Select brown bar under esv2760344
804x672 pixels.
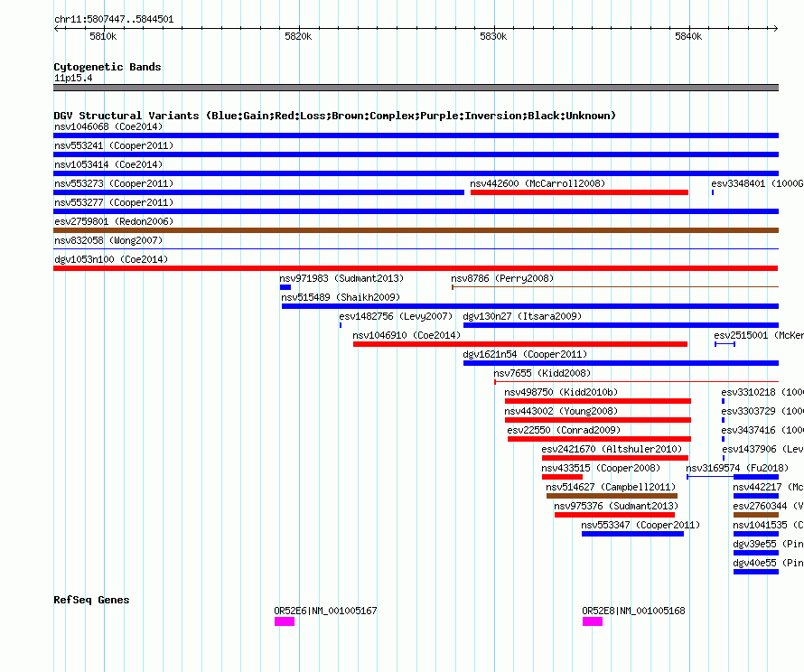point(756,515)
